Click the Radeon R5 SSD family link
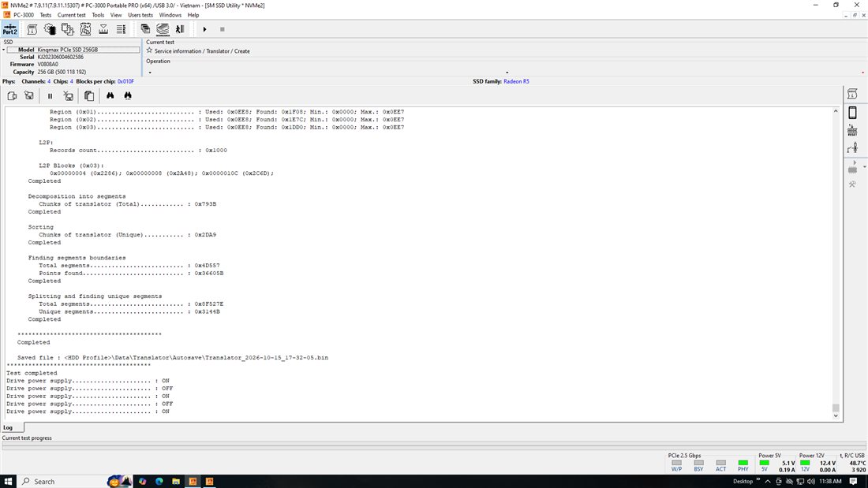The width and height of the screenshot is (868, 488). (x=516, y=81)
